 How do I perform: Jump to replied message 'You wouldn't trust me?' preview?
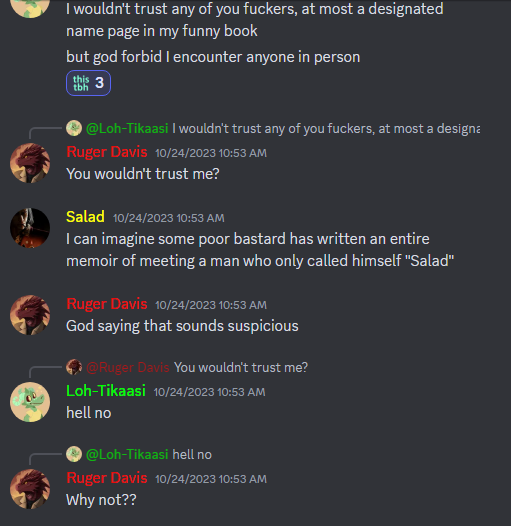click(241, 367)
